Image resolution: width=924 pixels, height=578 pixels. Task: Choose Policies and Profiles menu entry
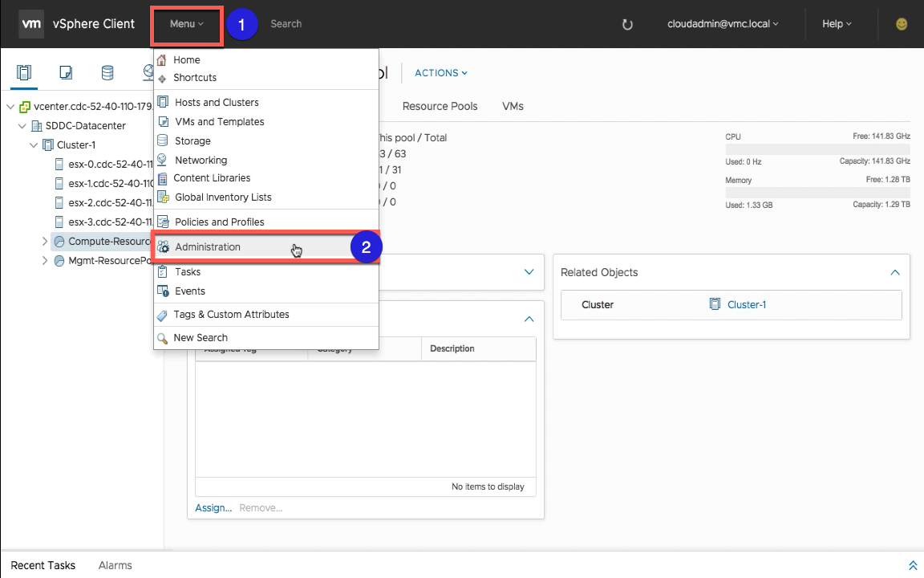pos(219,222)
